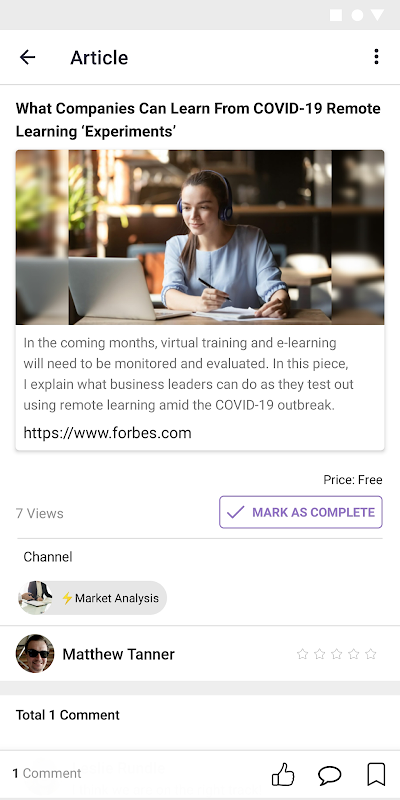Viewport: 400px width, 800px height.
Task: Rate article three stars
Action: pos(337,654)
